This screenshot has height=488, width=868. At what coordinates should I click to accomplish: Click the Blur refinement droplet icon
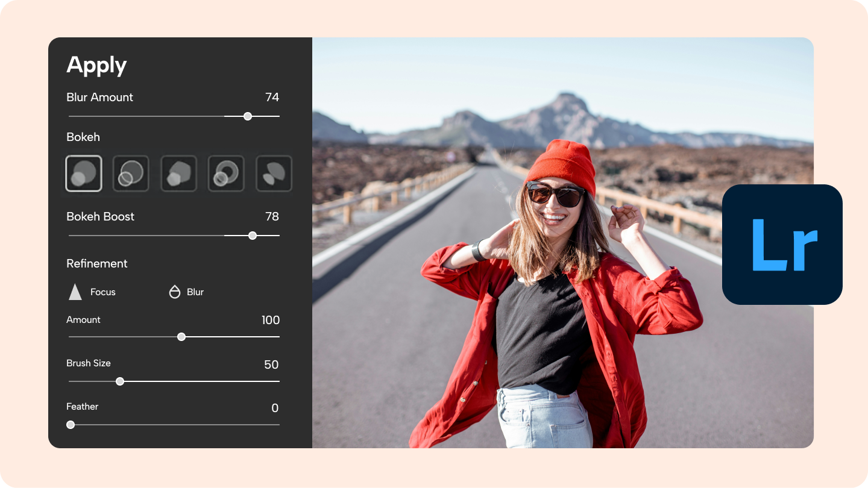click(x=175, y=292)
